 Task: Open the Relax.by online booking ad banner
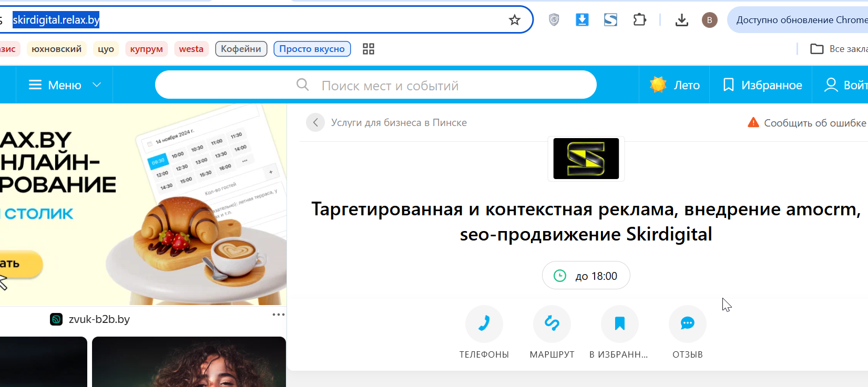[143, 204]
